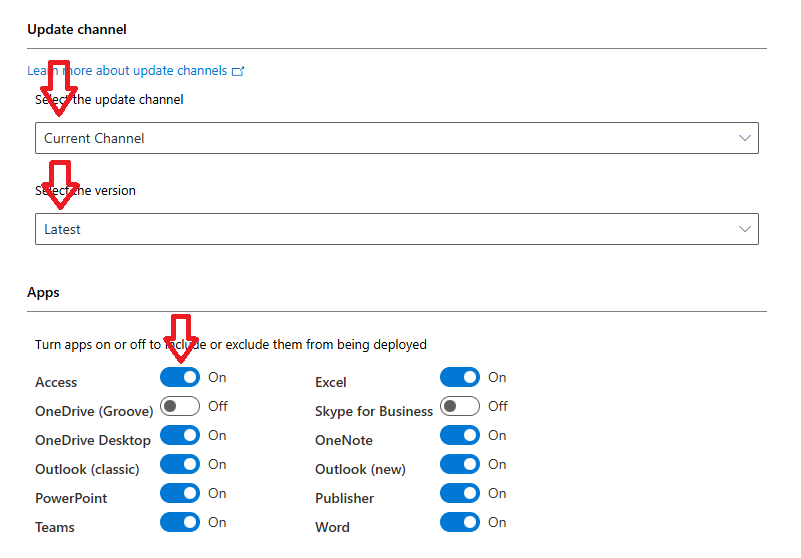Click the Update channel section heading
Image resolution: width=801 pixels, height=558 pixels.
(x=77, y=30)
